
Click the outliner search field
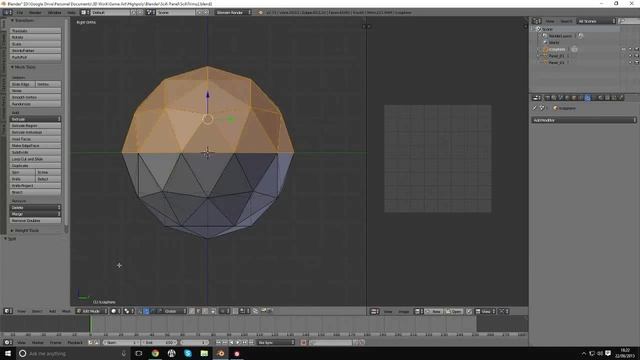(629, 21)
